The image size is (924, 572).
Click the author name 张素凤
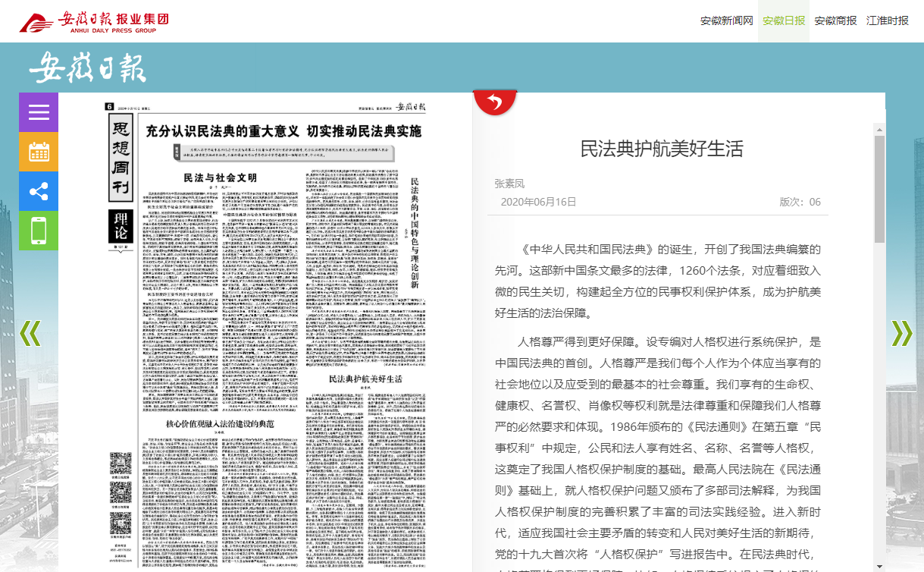click(509, 184)
